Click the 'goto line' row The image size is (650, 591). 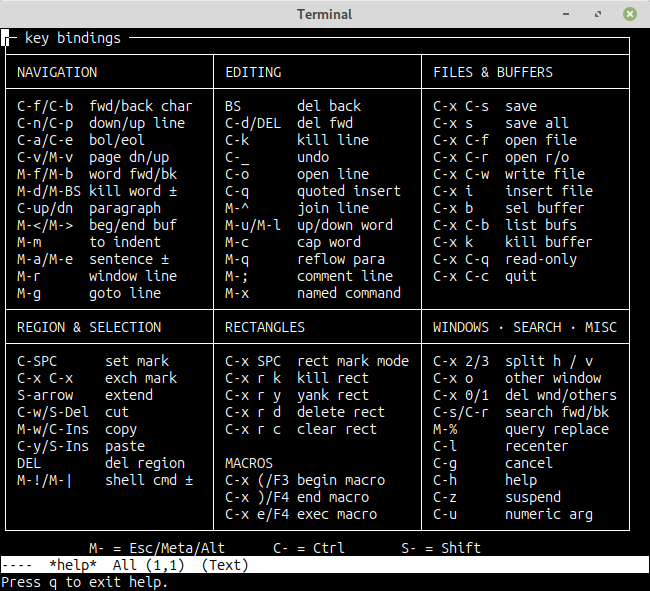click(89, 293)
